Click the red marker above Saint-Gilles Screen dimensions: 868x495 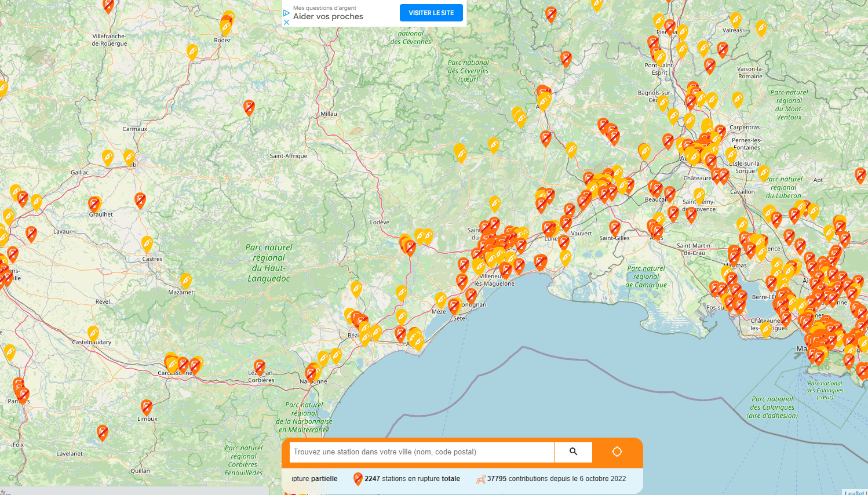point(615,227)
